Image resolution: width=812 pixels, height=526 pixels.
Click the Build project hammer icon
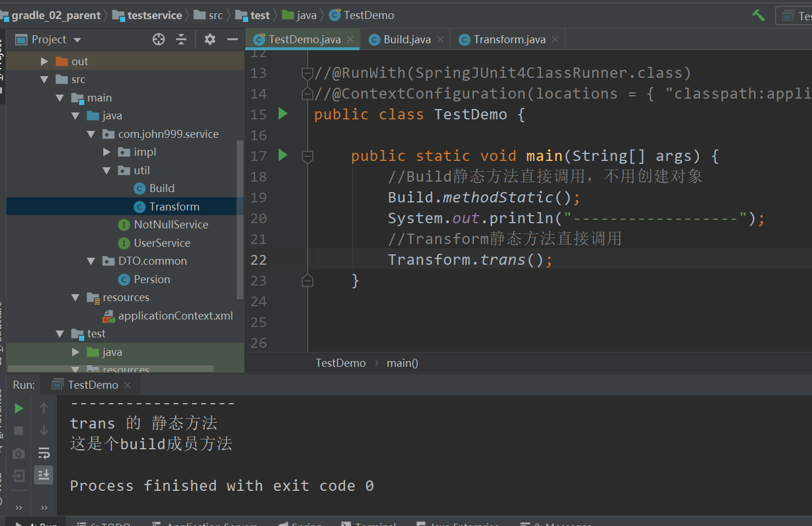[x=758, y=15]
